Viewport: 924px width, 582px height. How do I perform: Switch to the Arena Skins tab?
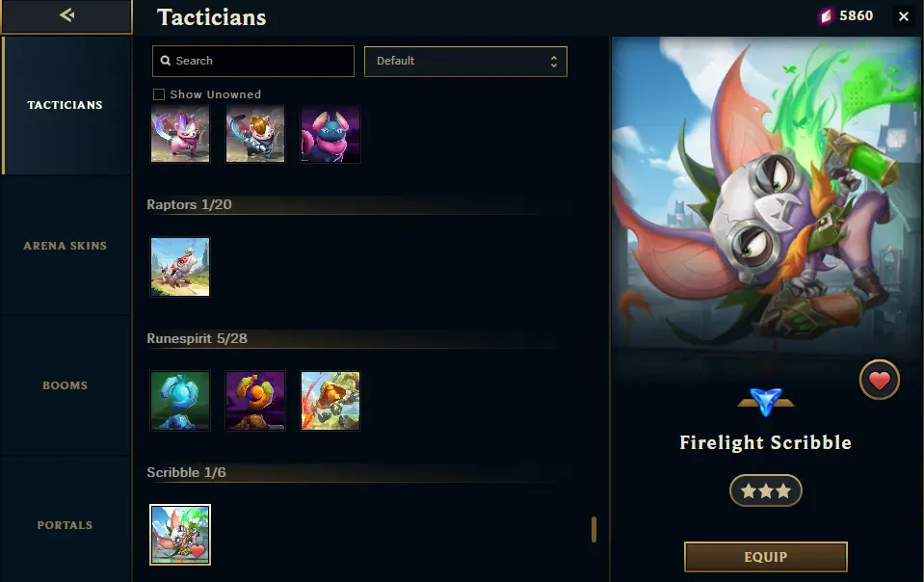click(65, 246)
